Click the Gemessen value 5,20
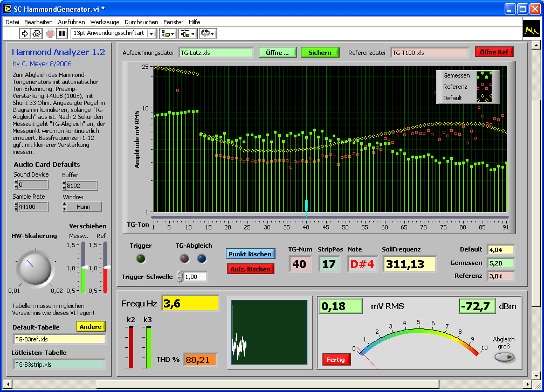This screenshot has height=392, width=544. click(x=500, y=263)
